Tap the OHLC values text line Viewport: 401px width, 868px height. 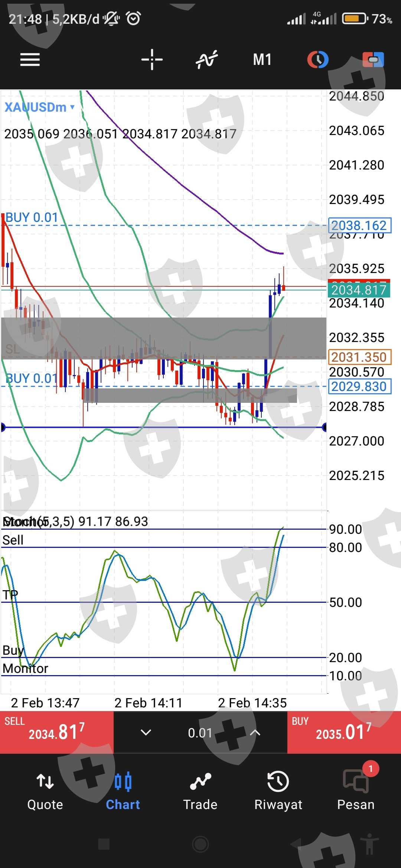120,134
